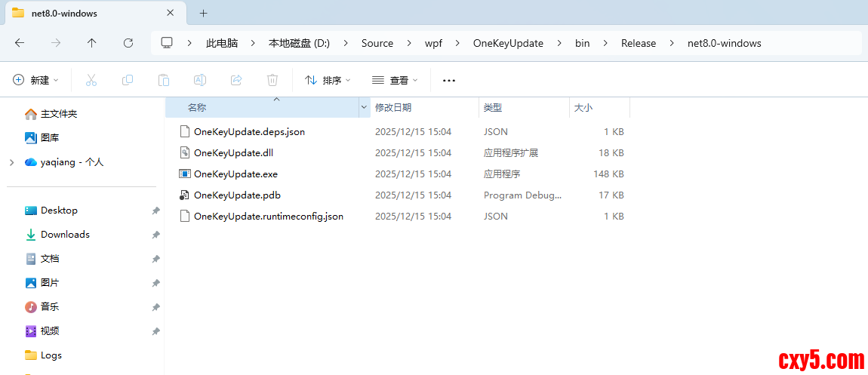Open Desktop in the sidebar
This screenshot has height=375, width=868.
click(51, 211)
